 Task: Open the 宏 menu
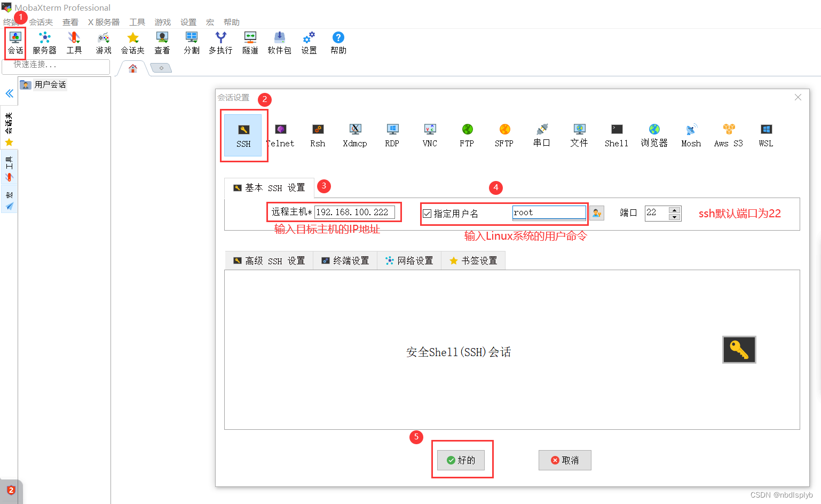pyautogui.click(x=210, y=22)
